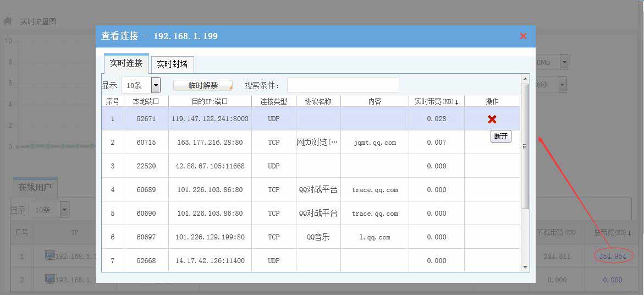Disconnect connection row 1 with red X

click(492, 119)
